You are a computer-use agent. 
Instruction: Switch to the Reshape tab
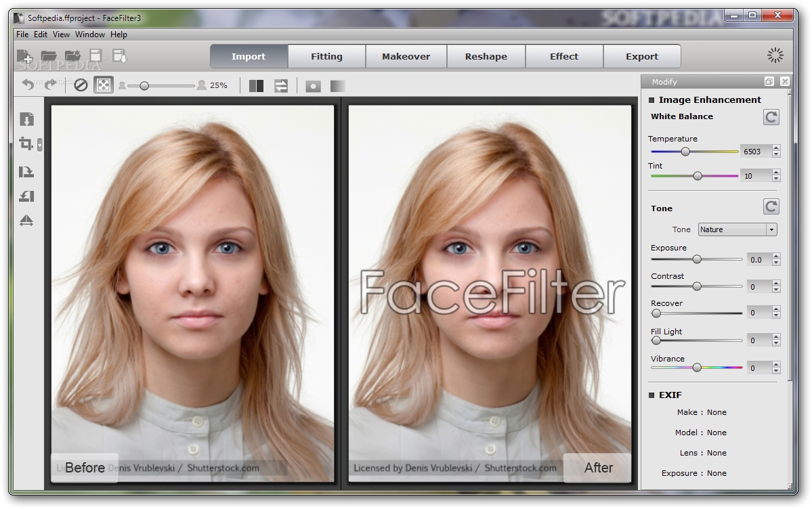pos(486,56)
